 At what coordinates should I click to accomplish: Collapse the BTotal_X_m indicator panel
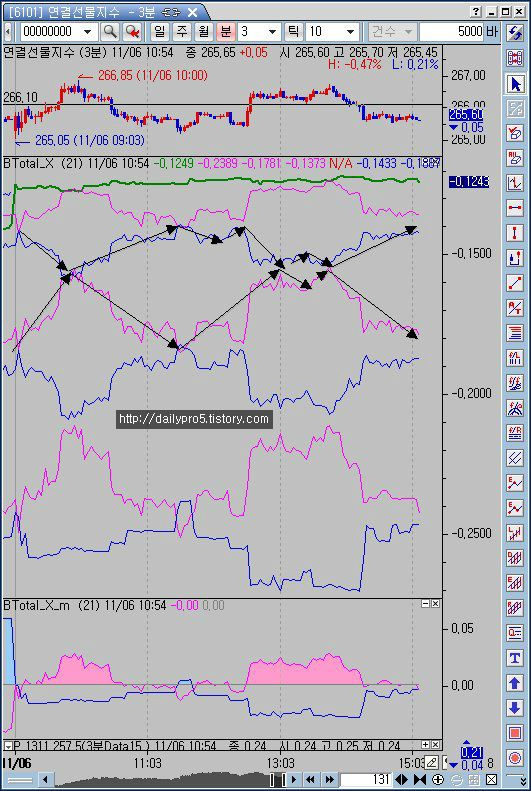[x=425, y=604]
